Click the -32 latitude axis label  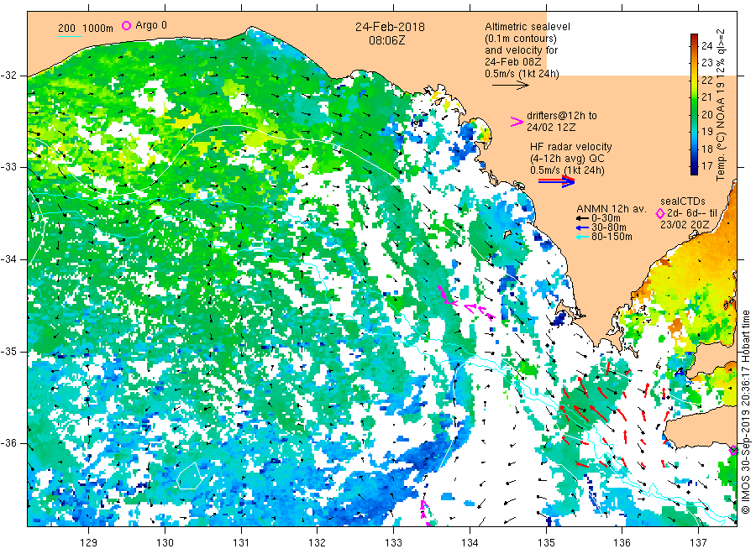(x=8, y=76)
